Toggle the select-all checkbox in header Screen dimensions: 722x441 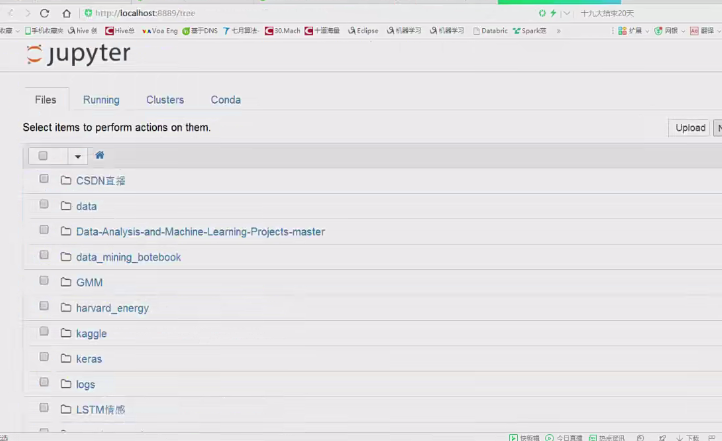pyautogui.click(x=43, y=156)
